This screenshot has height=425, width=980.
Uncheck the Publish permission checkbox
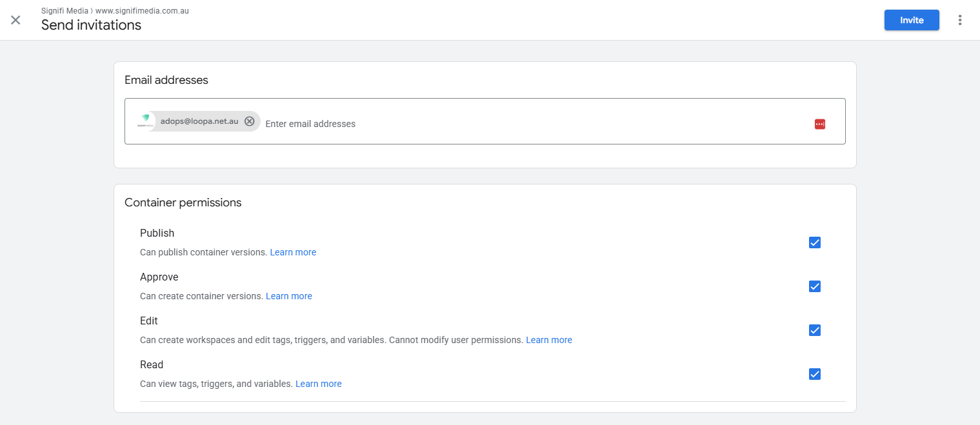815,242
